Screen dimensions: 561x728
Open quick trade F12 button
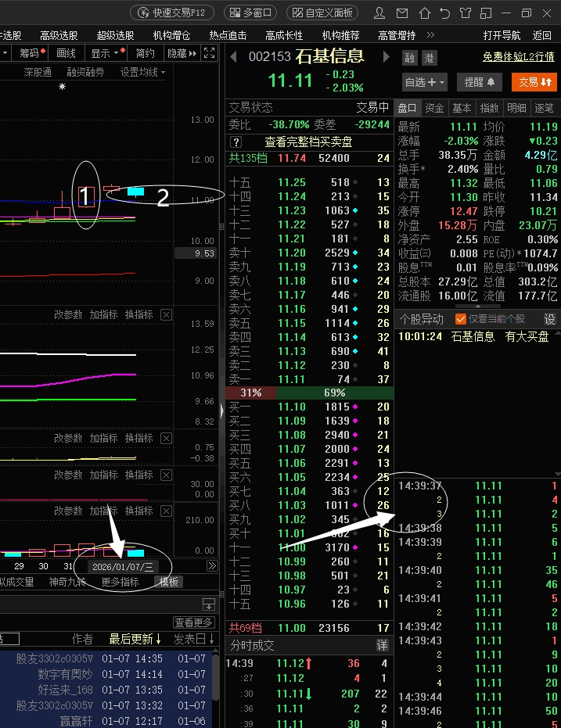coord(172,13)
